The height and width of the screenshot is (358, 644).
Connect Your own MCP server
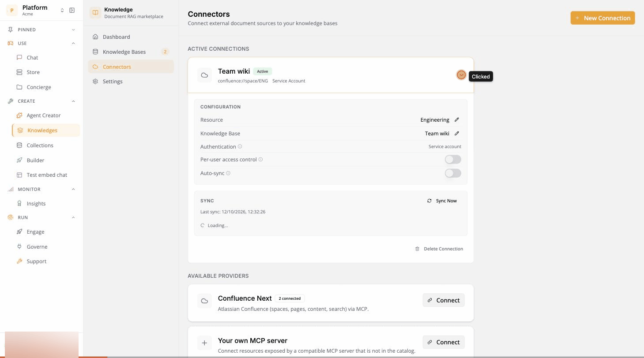coord(444,342)
